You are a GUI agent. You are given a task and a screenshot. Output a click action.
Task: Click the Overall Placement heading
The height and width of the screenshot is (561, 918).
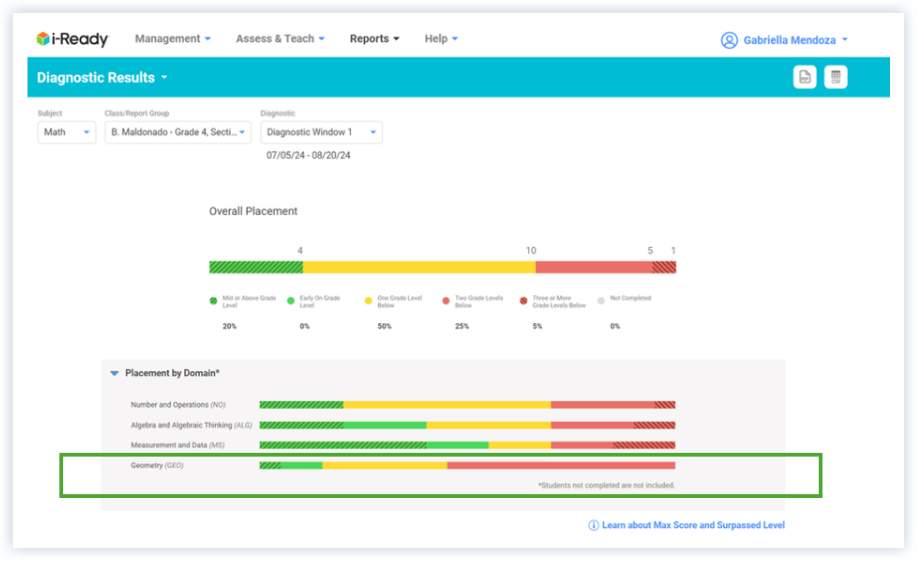point(253,211)
